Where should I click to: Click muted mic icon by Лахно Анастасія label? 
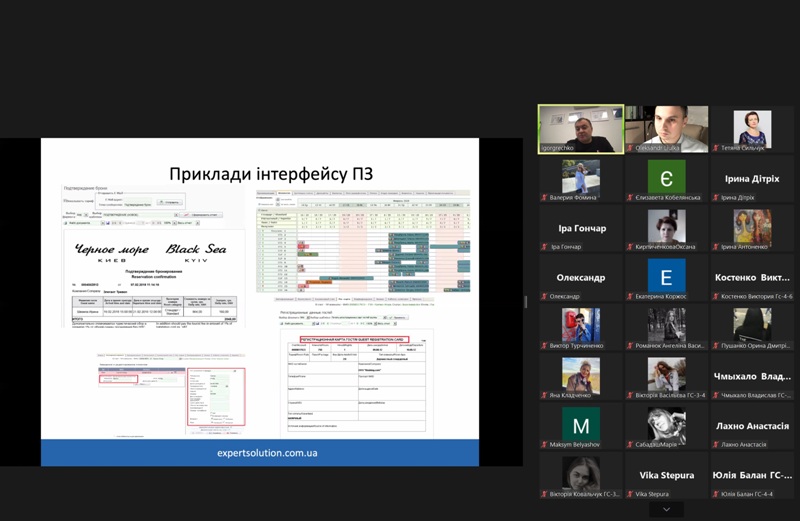[x=716, y=445]
